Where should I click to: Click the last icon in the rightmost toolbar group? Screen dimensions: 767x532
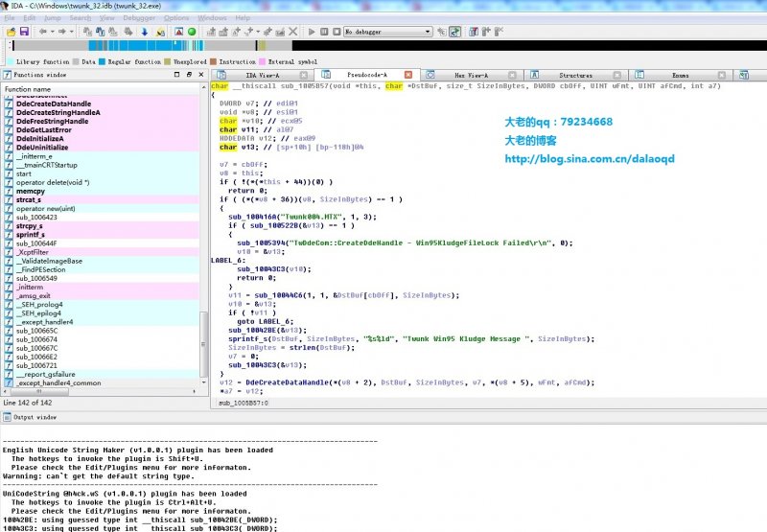[x=499, y=32]
